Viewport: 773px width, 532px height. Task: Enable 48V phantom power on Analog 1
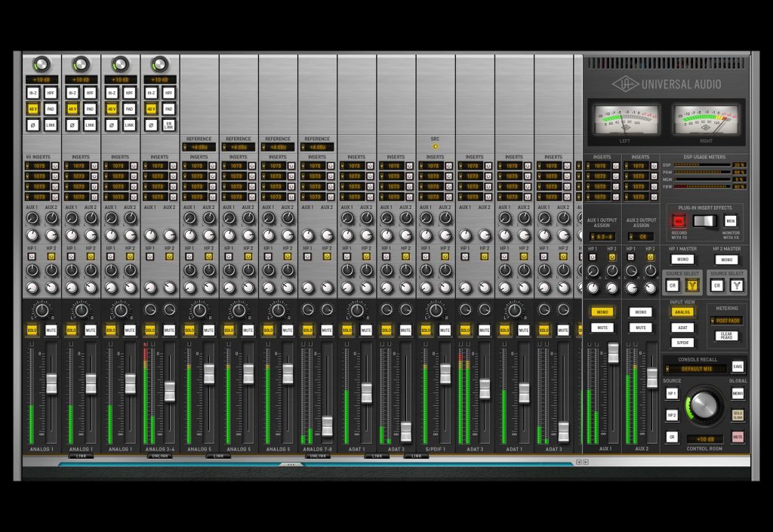[33, 109]
